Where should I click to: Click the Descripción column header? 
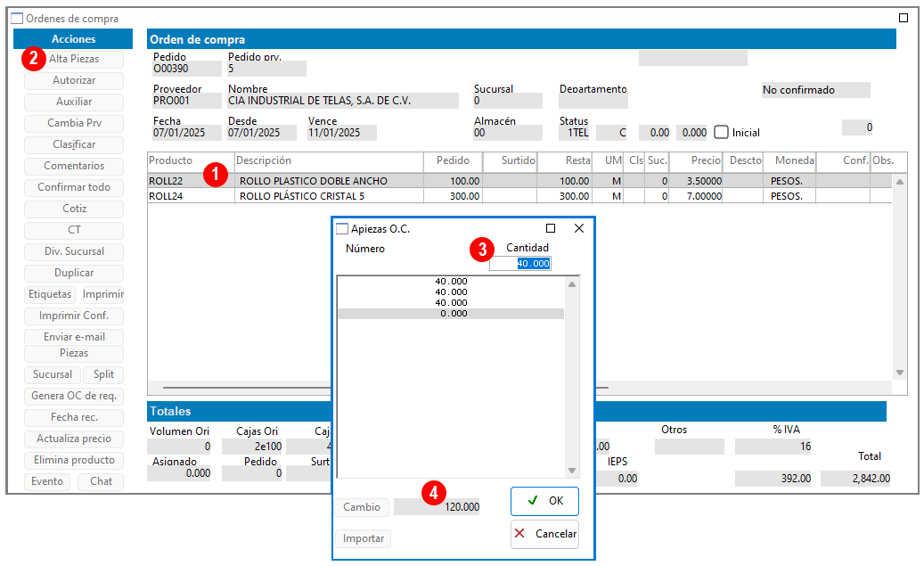[x=329, y=160]
